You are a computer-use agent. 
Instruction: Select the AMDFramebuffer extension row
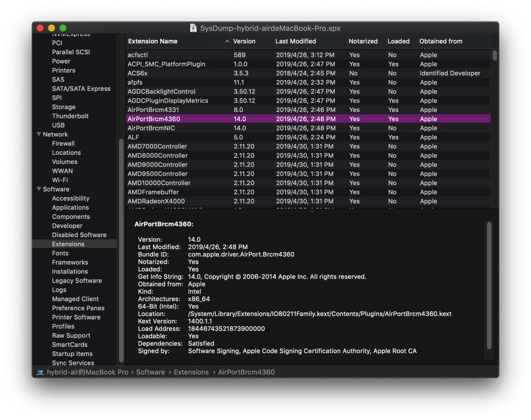308,192
